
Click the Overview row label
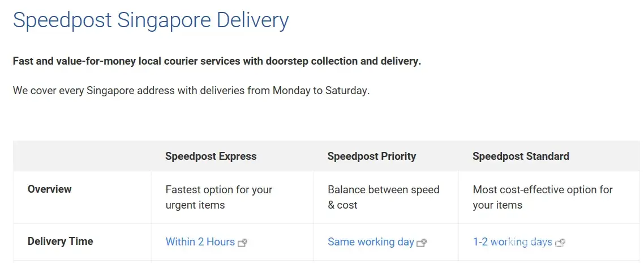pos(50,189)
